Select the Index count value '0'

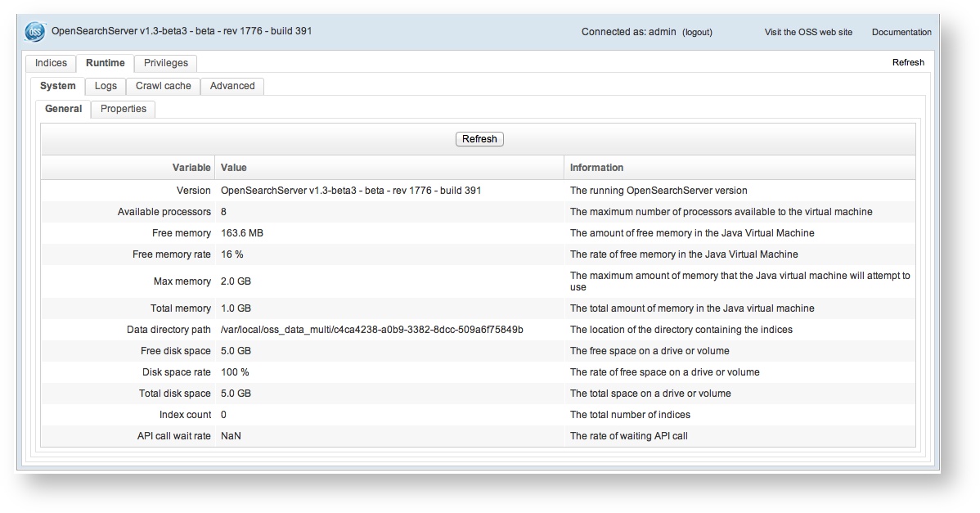224,414
